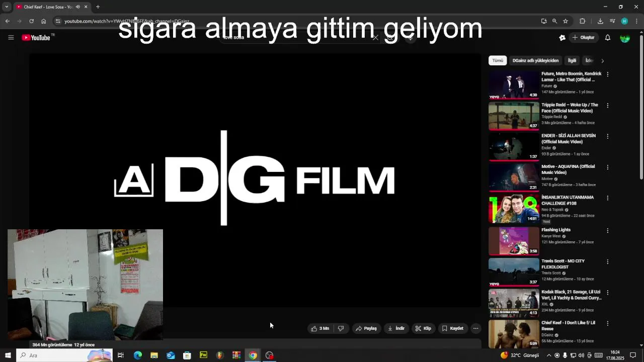
Task: Open Future Like That video thumbnail
Action: click(x=514, y=85)
